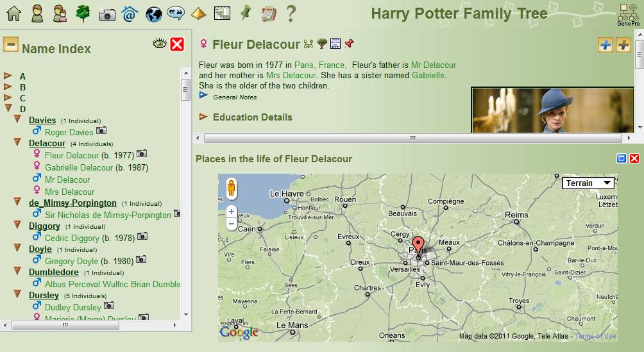Collapse the Delacour surname group
Screen dimensions: 644x352
[x=17, y=142]
